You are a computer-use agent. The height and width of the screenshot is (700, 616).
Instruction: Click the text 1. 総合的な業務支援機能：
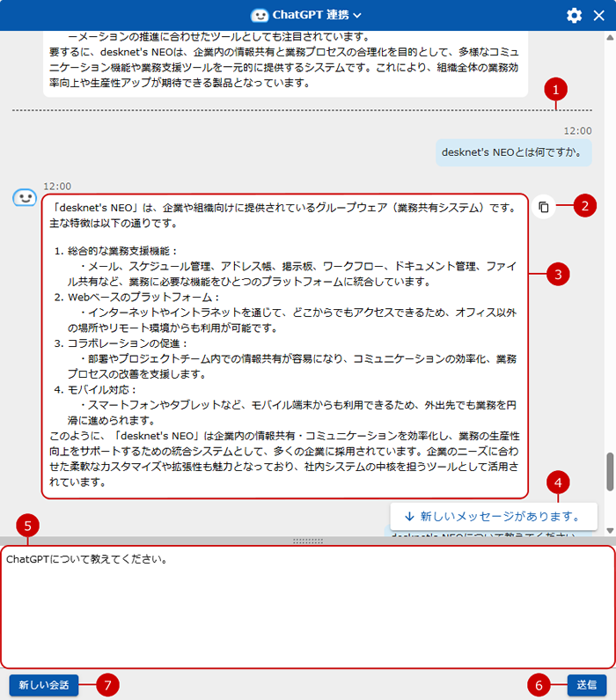116,251
